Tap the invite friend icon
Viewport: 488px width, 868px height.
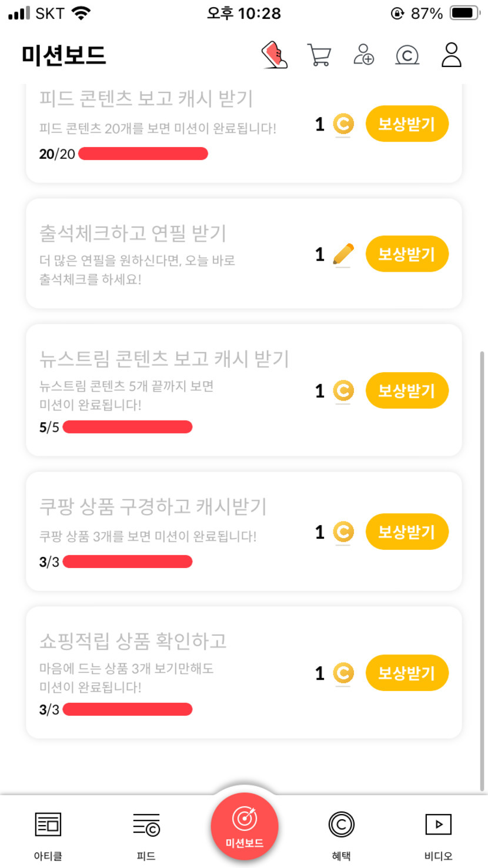364,55
